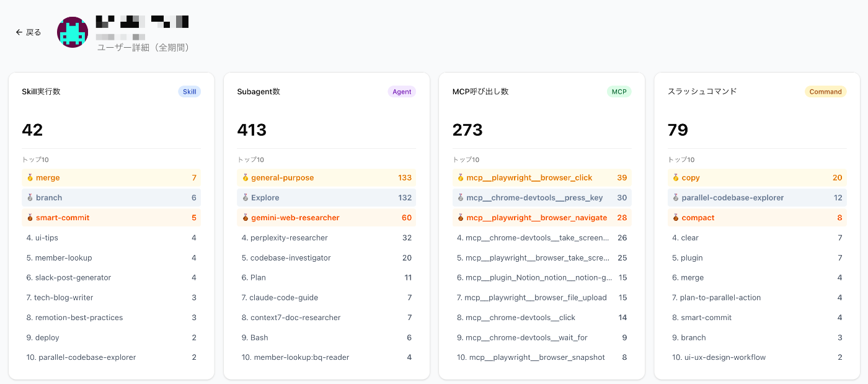Select the 4. clear command row
The width and height of the screenshot is (868, 384).
point(757,238)
